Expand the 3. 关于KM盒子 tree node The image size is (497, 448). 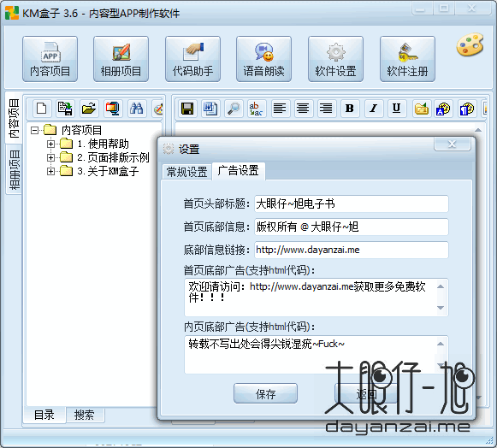pos(50,171)
